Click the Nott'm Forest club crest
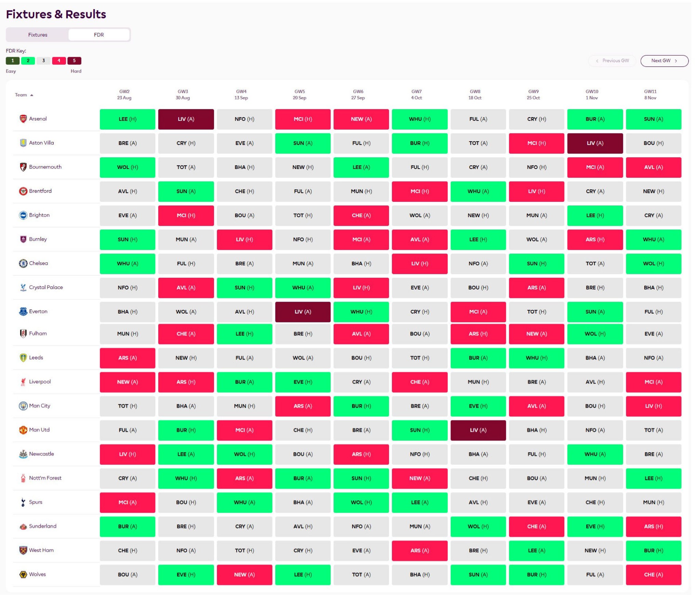This screenshot has width=700, height=601. pyautogui.click(x=23, y=478)
